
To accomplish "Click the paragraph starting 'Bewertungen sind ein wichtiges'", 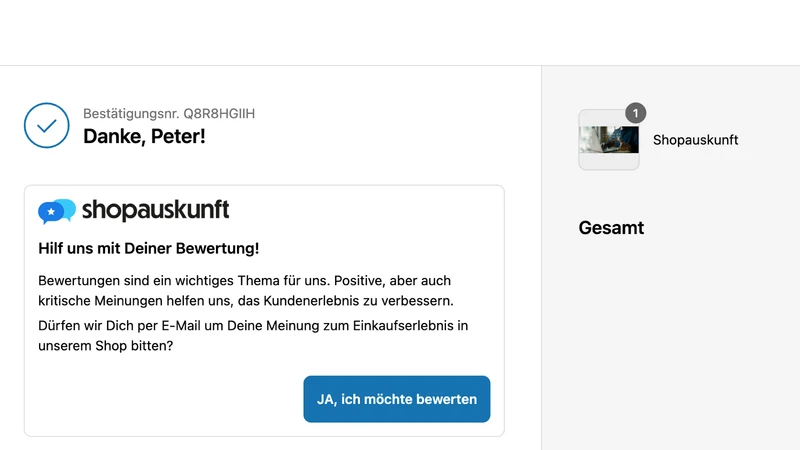I will 246,290.
